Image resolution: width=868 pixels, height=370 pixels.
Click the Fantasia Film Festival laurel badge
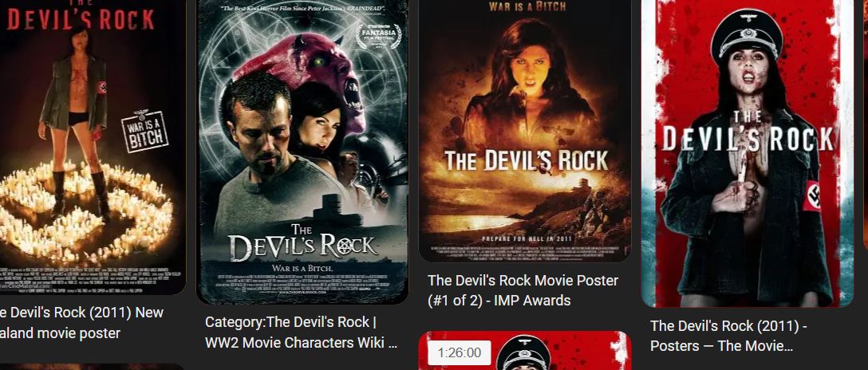(x=379, y=36)
